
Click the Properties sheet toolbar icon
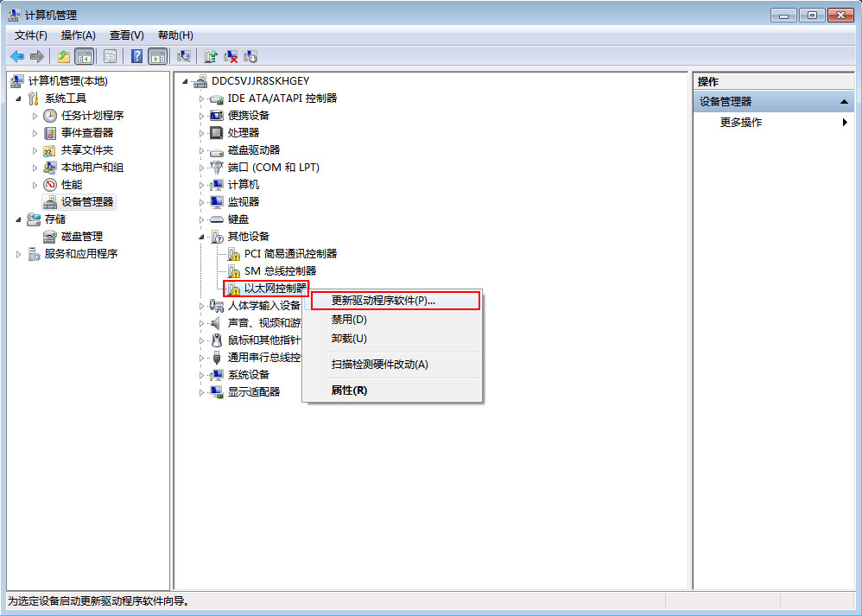[110, 56]
